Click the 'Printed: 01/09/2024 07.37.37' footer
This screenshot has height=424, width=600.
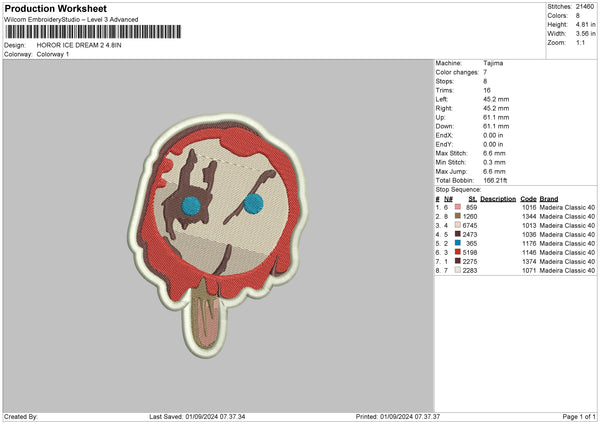click(x=398, y=416)
